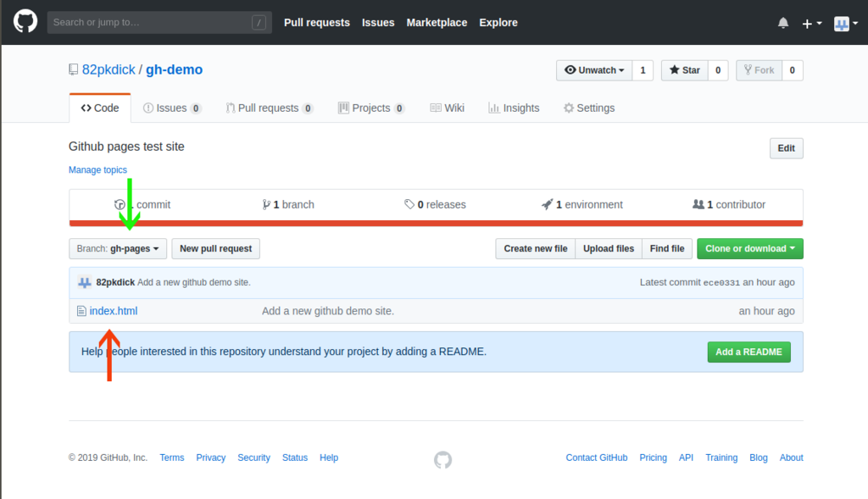Open the footer API link
The image size is (868, 499).
click(x=686, y=457)
